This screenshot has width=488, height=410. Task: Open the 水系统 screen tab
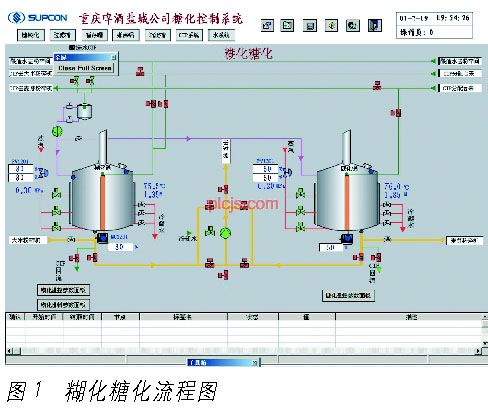(221, 35)
